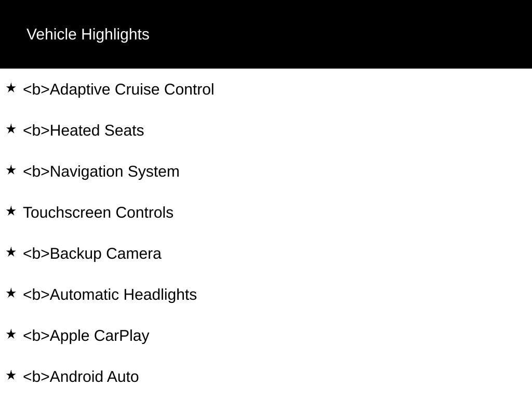Click the star icon next to Heated Seats
Image resolution: width=532 pixels, height=399 pixels.
pyautogui.click(x=11, y=129)
